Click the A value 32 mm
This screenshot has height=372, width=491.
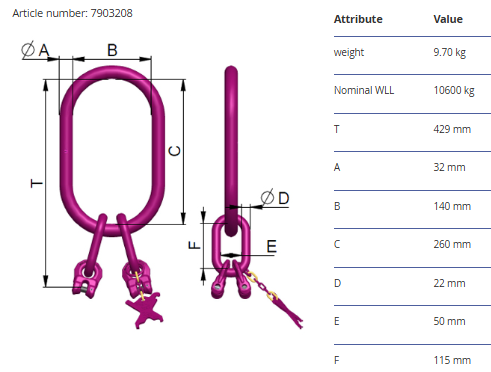[449, 167]
